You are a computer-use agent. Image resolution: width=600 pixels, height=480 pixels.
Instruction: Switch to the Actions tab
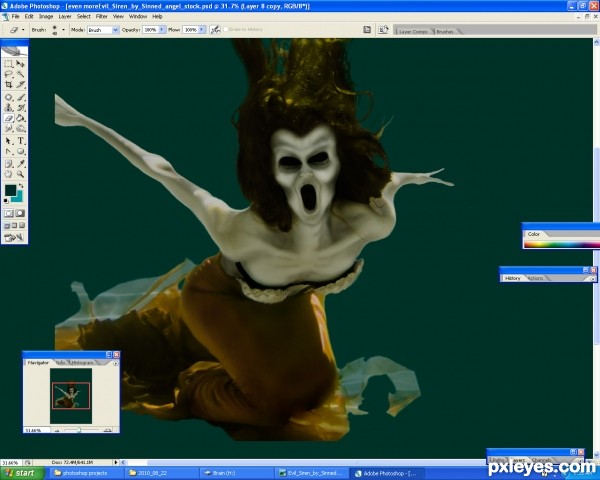tap(535, 278)
